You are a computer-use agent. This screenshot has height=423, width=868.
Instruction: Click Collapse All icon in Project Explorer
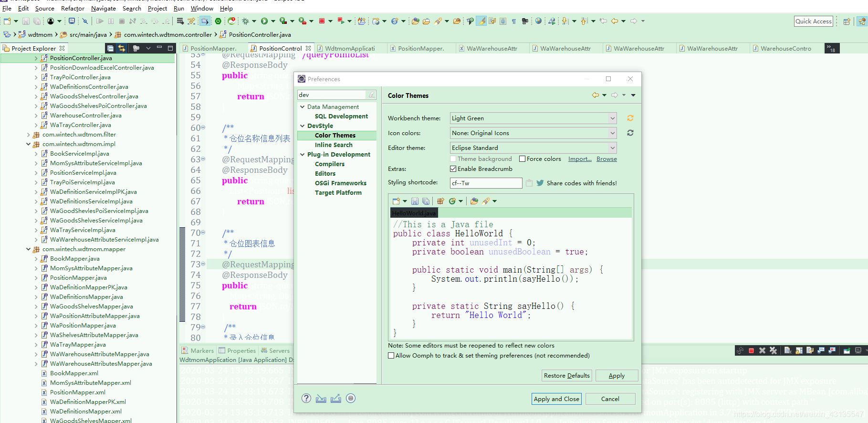tap(110, 48)
